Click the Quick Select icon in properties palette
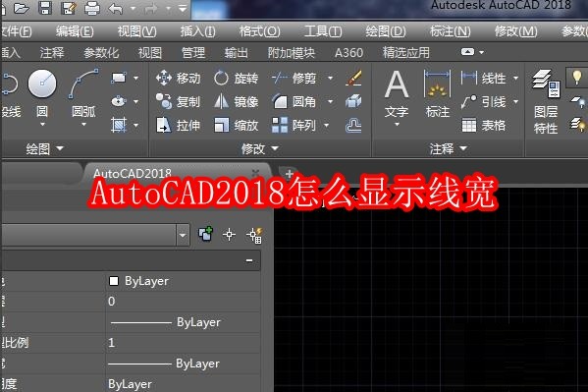The height and width of the screenshot is (392, 588). pos(254,236)
